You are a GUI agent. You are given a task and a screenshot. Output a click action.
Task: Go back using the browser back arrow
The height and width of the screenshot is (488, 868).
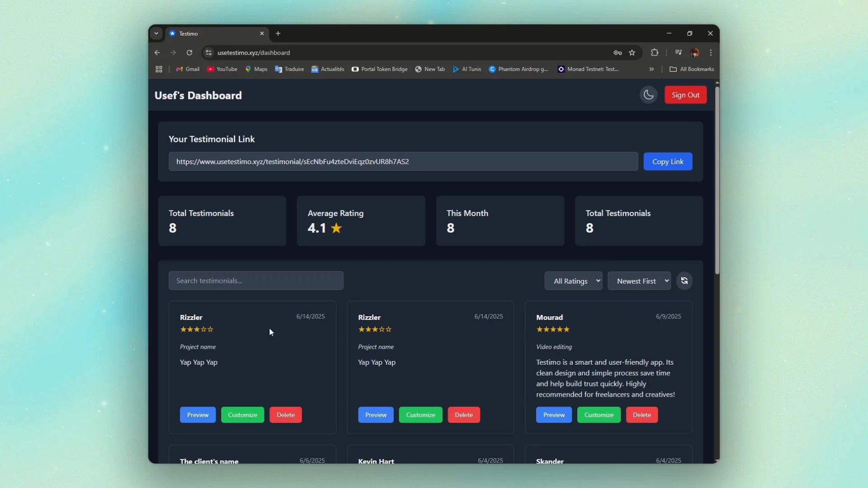[x=157, y=52]
